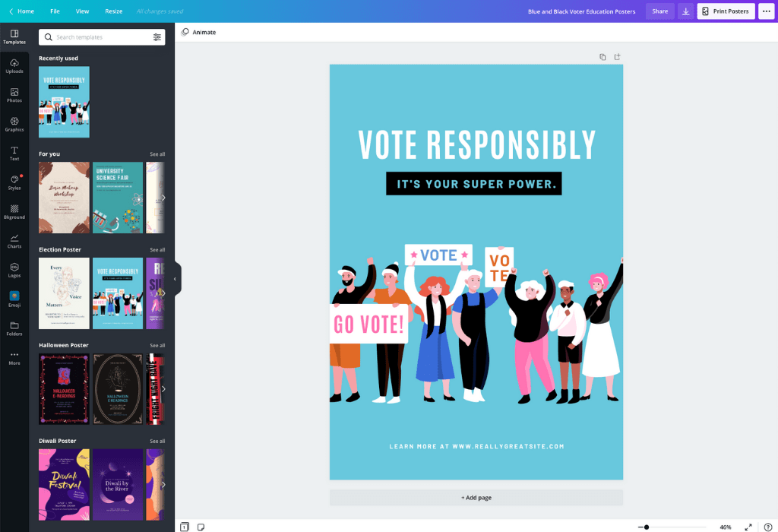Click the download icon in header
The height and width of the screenshot is (532, 778).
pos(685,11)
